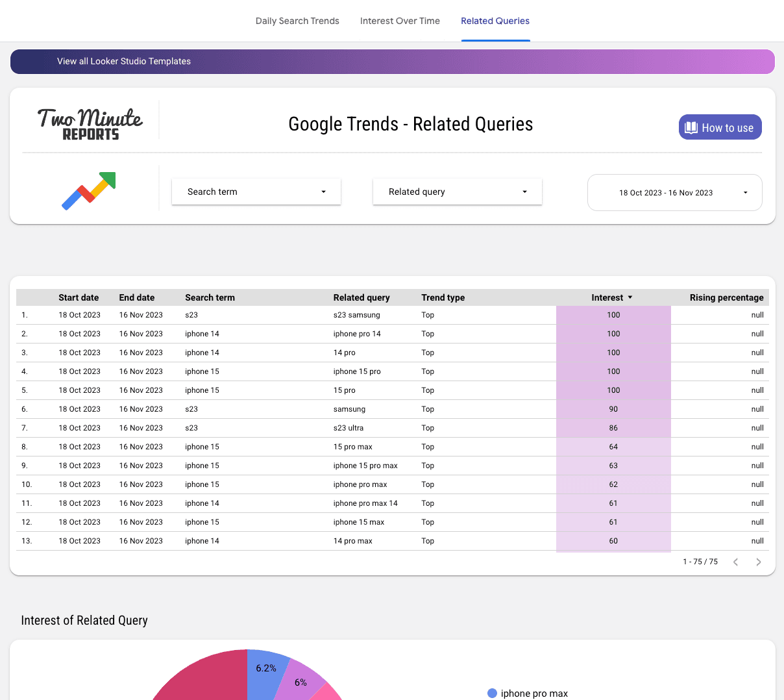Click the blue 6.2% pie chart slice
Screen dimensions: 784x700
tap(265, 669)
